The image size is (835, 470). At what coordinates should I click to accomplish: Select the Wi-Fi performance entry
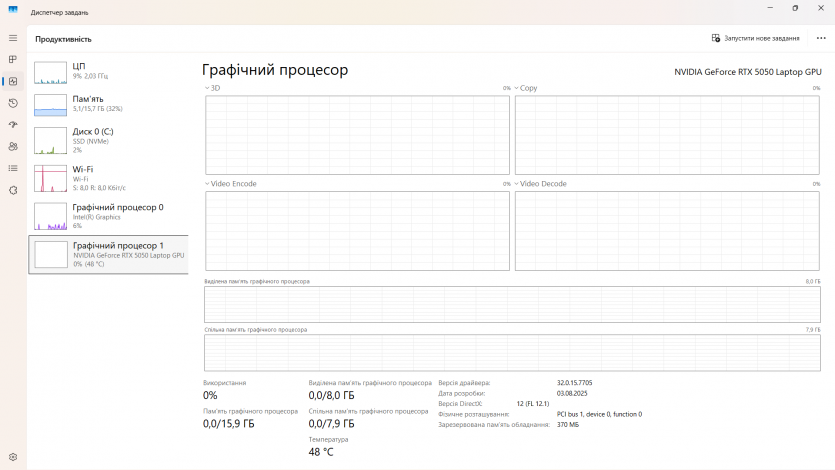pyautogui.click(x=108, y=178)
